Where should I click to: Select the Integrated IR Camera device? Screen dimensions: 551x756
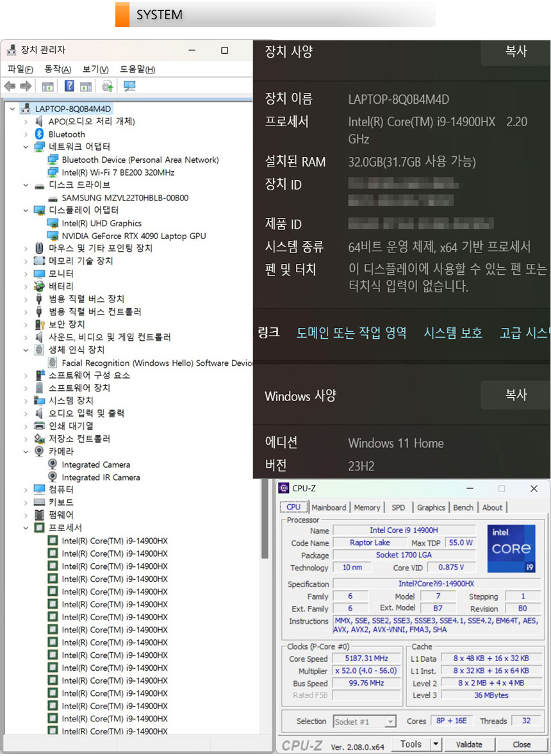pos(101,477)
